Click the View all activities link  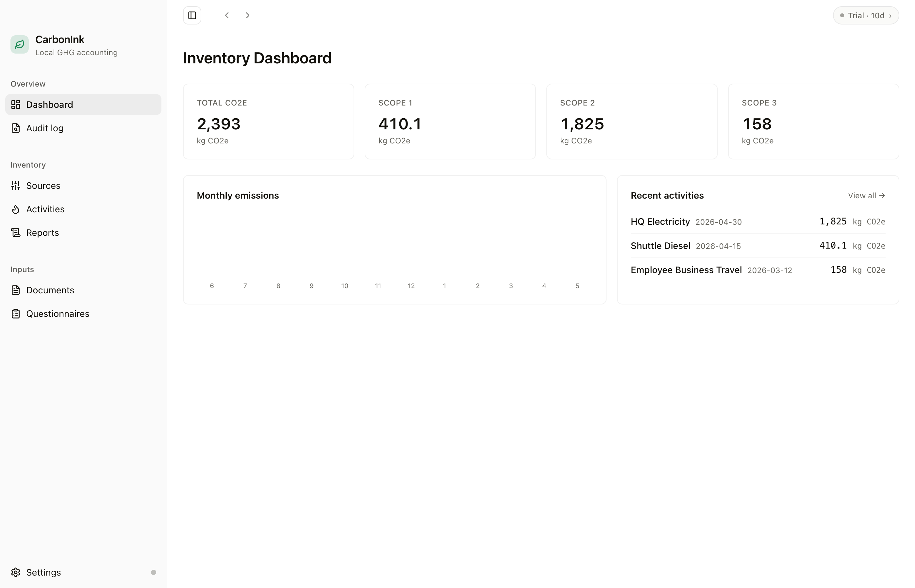point(867,195)
